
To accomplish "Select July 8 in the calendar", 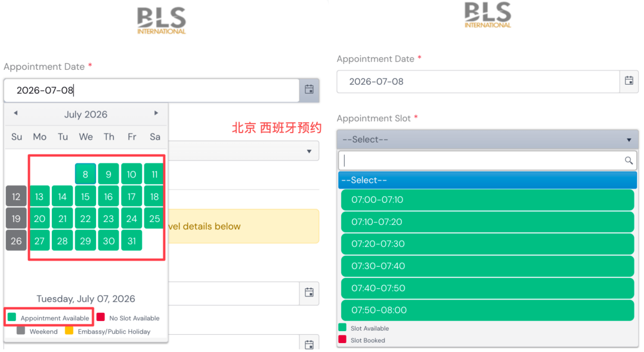I will click(85, 174).
